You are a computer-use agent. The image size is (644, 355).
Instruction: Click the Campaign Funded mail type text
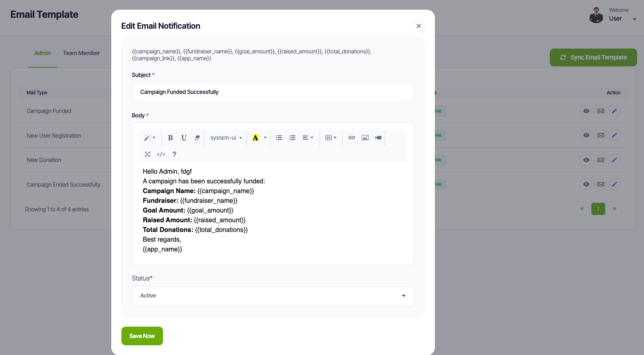point(49,111)
